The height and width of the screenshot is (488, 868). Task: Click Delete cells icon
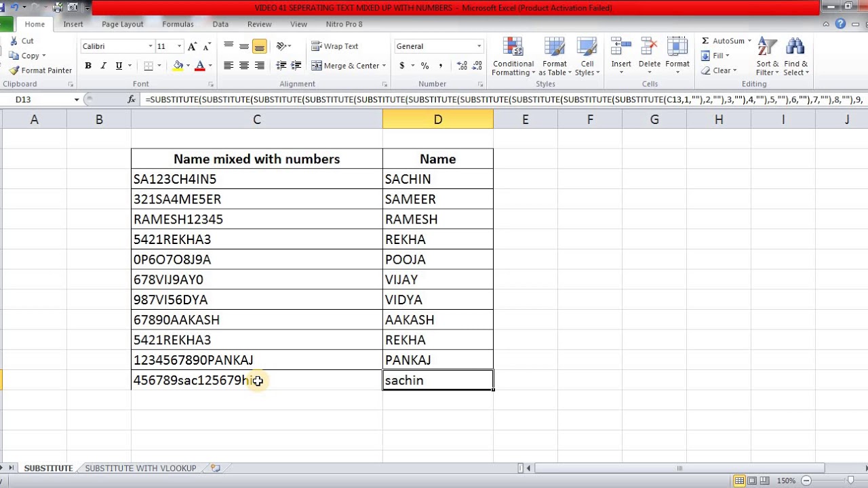click(x=649, y=47)
